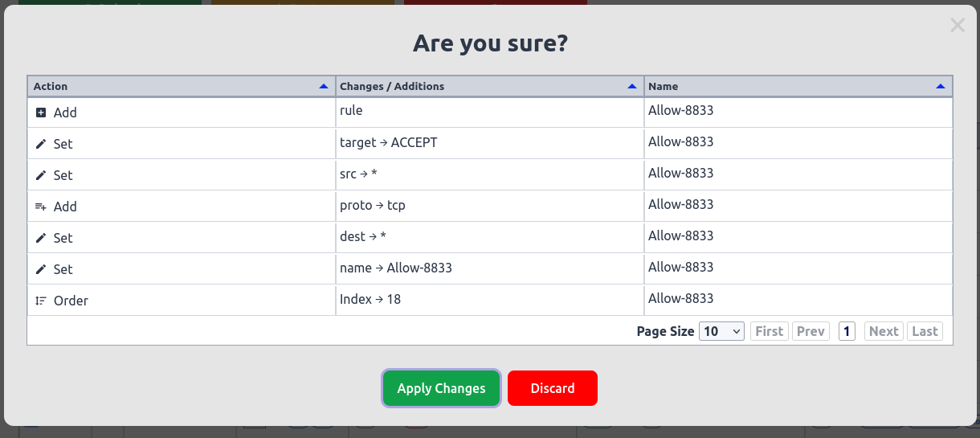Sort the Name column arrow
The height and width of the screenshot is (438, 980).
941,86
